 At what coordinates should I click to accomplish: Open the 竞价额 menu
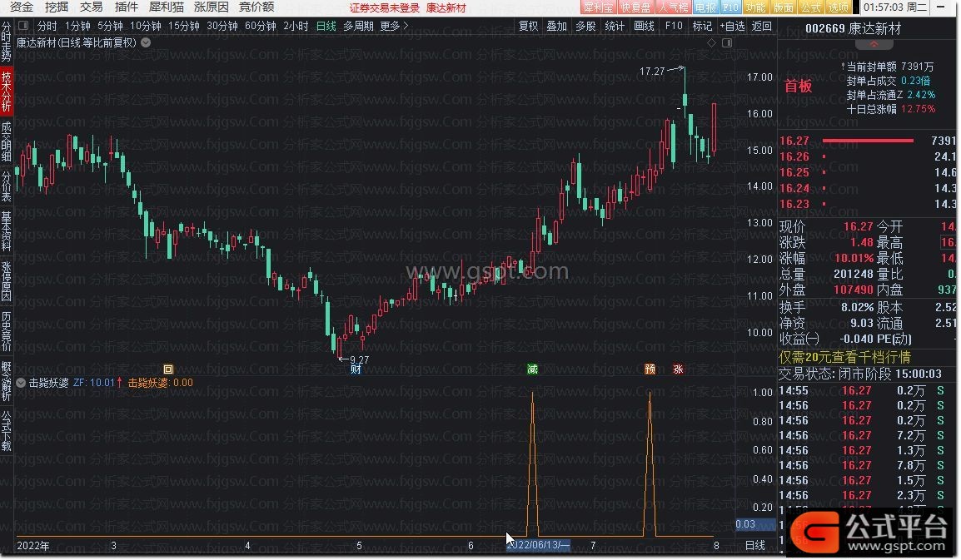point(256,7)
